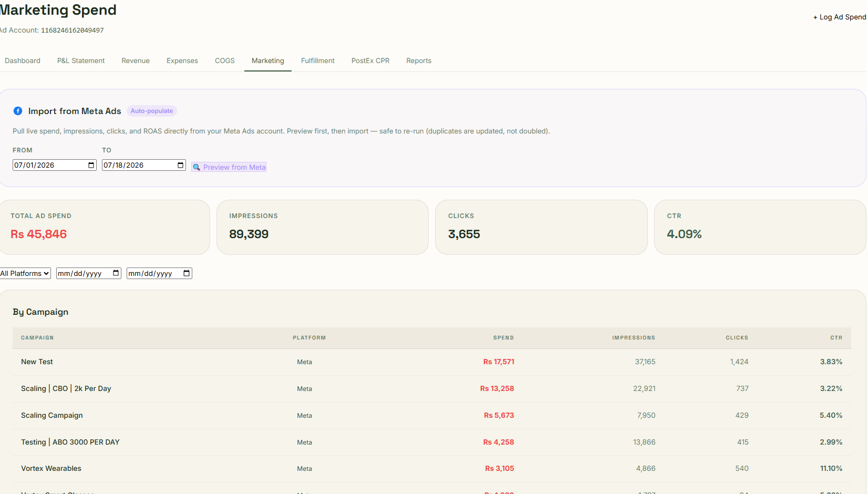Click the Clicks 3,655 card
The width and height of the screenshot is (868, 494).
click(541, 227)
